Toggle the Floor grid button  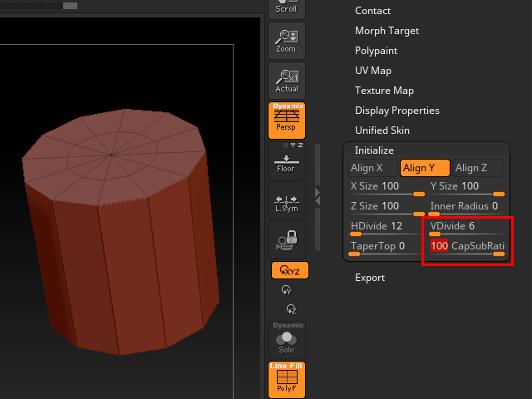coord(286,159)
